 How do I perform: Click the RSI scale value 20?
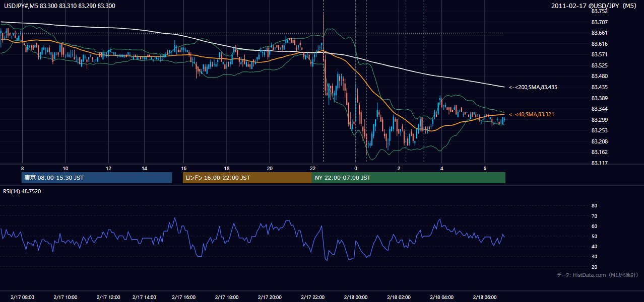point(594,267)
